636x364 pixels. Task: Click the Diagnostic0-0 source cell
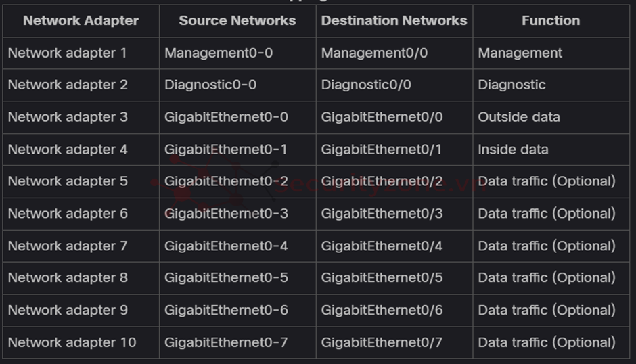[210, 85]
